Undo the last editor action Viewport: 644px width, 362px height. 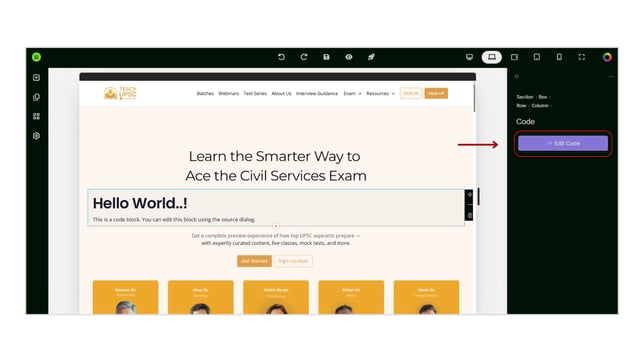pyautogui.click(x=281, y=57)
